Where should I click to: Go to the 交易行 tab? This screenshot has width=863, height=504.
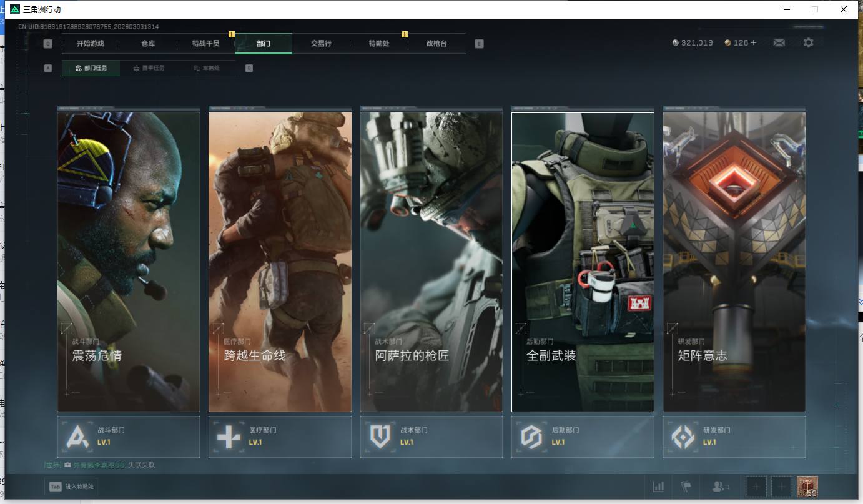[x=321, y=44]
